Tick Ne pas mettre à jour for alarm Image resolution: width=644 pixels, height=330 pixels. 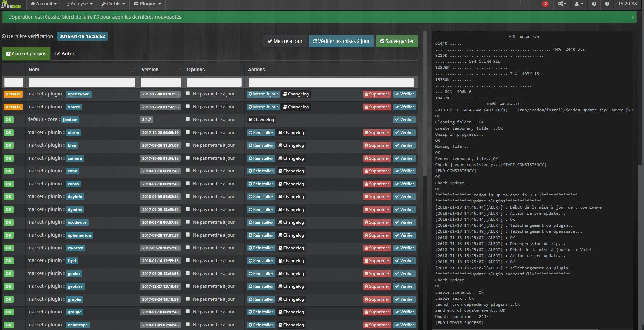pos(188,132)
